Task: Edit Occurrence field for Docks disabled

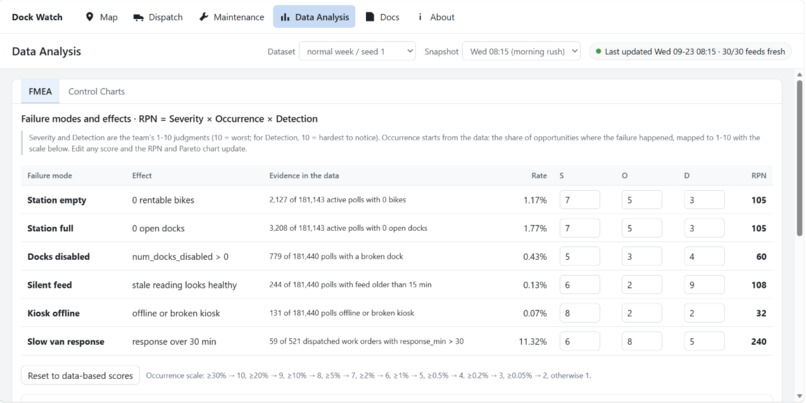Action: point(642,257)
